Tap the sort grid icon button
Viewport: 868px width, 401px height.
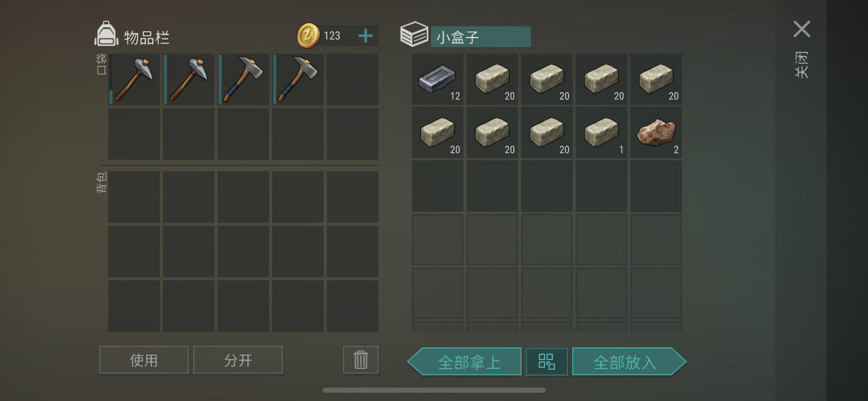(547, 362)
